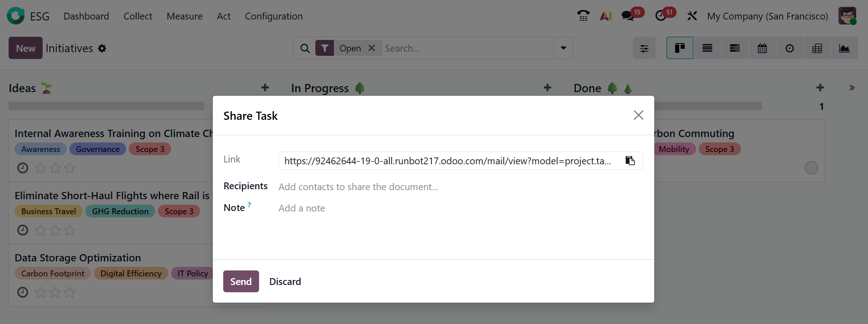The image size is (868, 324).
Task: Toggle the search options dropdown arrow
Action: (563, 48)
